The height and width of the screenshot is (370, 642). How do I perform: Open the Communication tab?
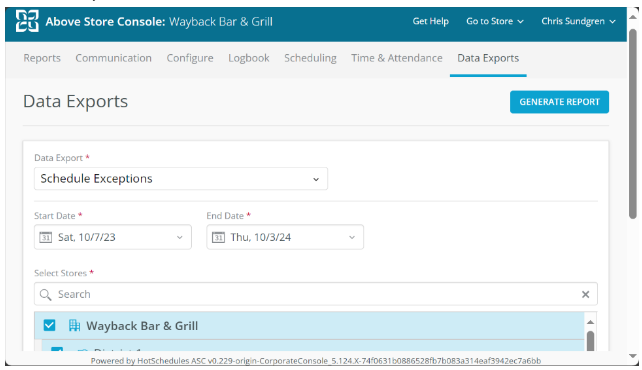[x=113, y=58]
